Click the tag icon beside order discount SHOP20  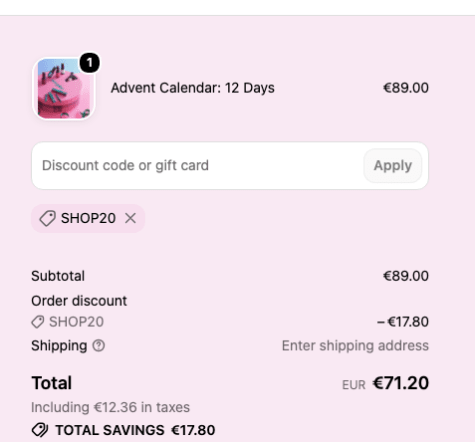point(38,322)
